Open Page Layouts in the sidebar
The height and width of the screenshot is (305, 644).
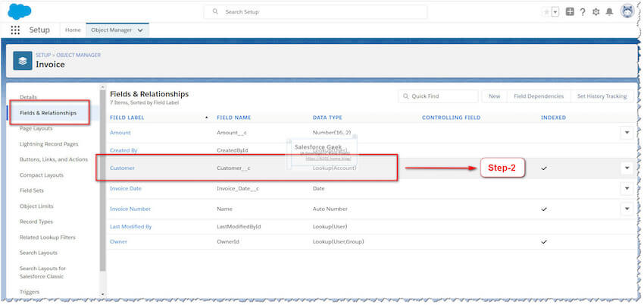click(36, 128)
